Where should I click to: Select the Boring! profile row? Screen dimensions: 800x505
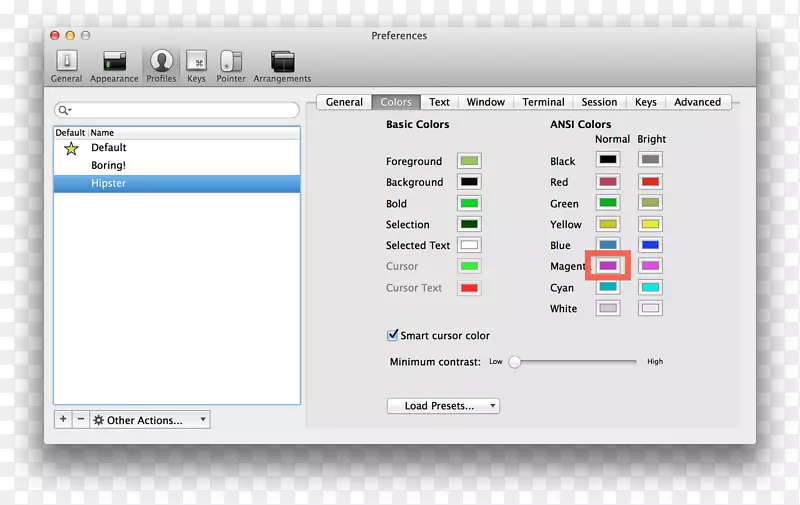(x=177, y=165)
